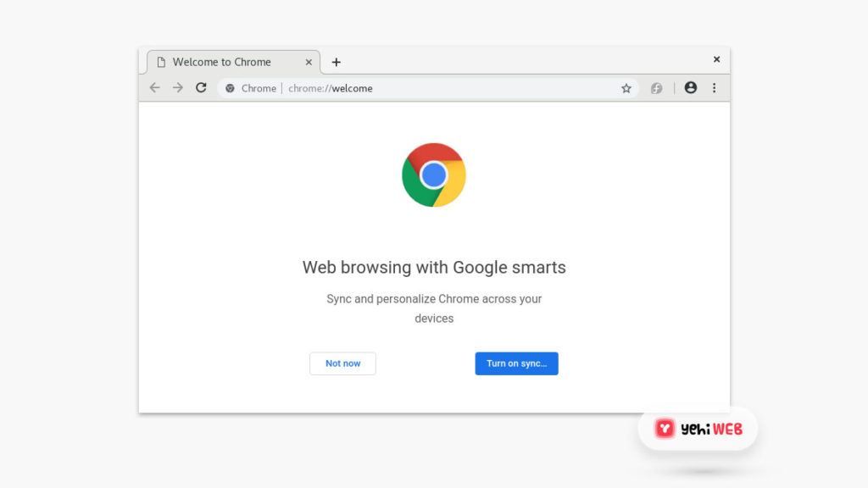Viewport: 868px width, 488px height.
Task: Open a new tab with plus button
Action: click(336, 62)
